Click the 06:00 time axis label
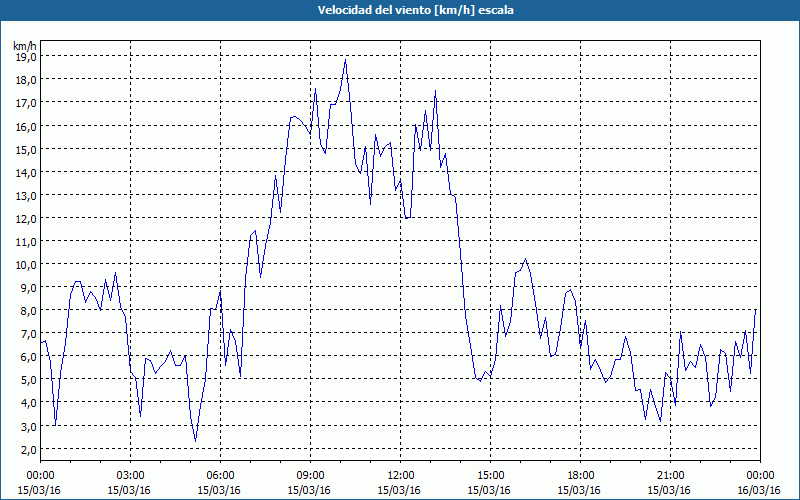The height and width of the screenshot is (500, 800). coord(220,476)
